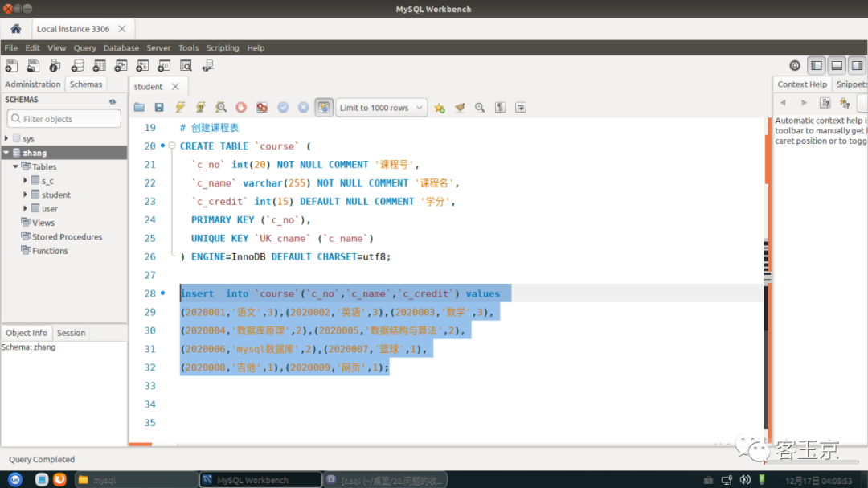Switch to the Snippets tab
Viewport: 868px width, 488px height.
coord(851,84)
